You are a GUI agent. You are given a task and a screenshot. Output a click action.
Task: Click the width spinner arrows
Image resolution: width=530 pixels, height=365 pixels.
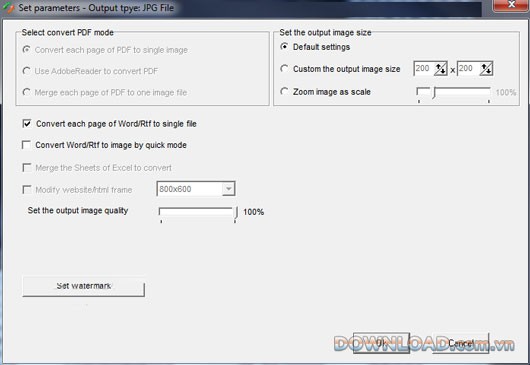click(x=440, y=69)
